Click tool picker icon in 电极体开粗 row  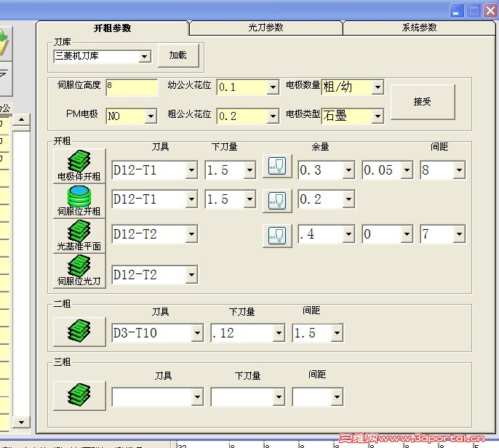coord(277,166)
